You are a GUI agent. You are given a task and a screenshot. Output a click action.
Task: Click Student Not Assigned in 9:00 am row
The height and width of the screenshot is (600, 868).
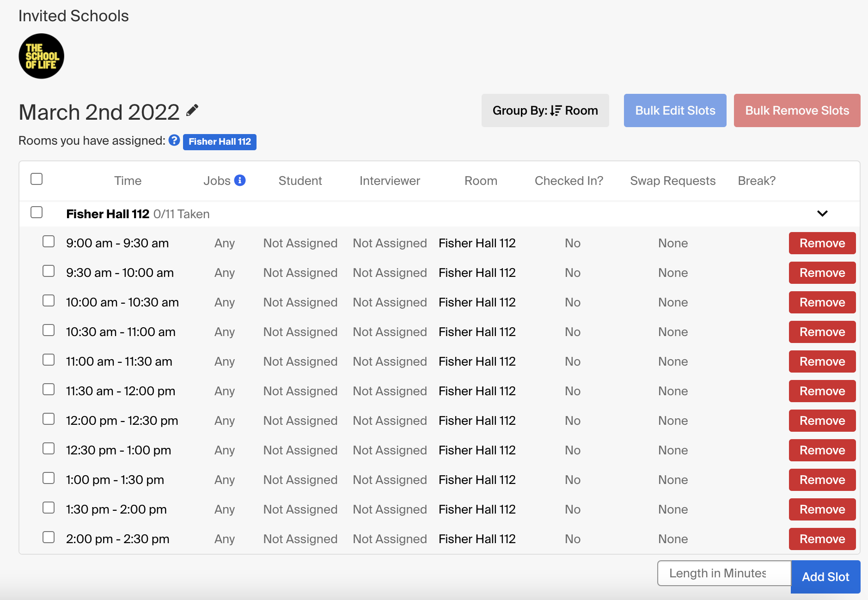300,243
